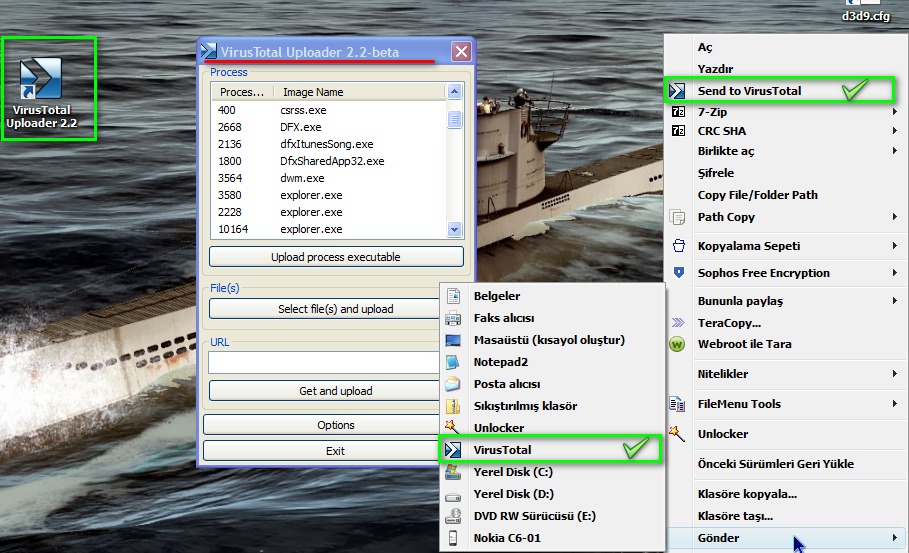909x553 pixels.
Task: Click the Image Name column header
Action: click(361, 92)
